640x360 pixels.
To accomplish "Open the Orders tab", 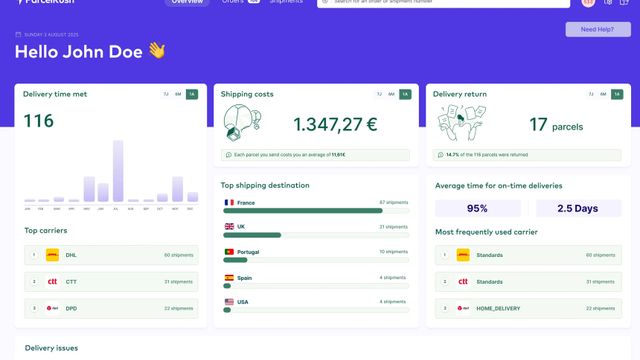I will [233, 2].
